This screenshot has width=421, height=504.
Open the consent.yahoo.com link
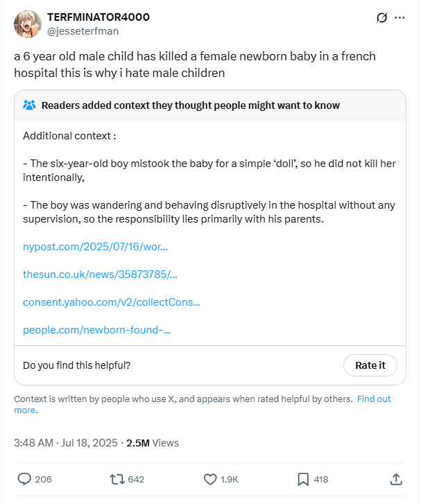[x=112, y=302]
